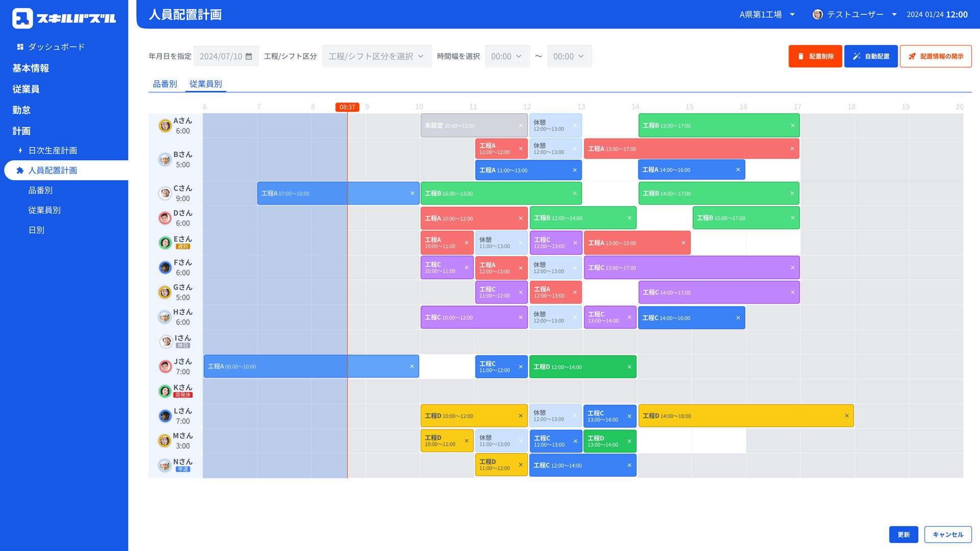980x551 pixels.
Task: Click Aさん's avatar icon
Action: [165, 126]
